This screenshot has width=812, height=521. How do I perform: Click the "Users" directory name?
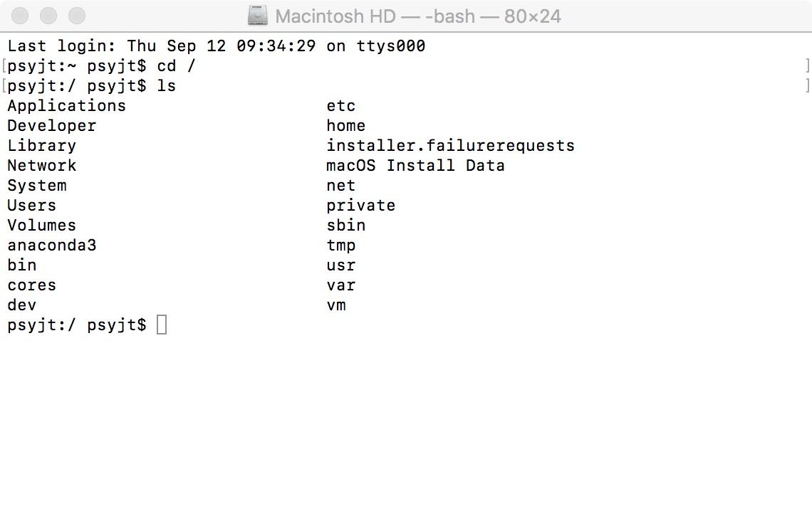(31, 206)
